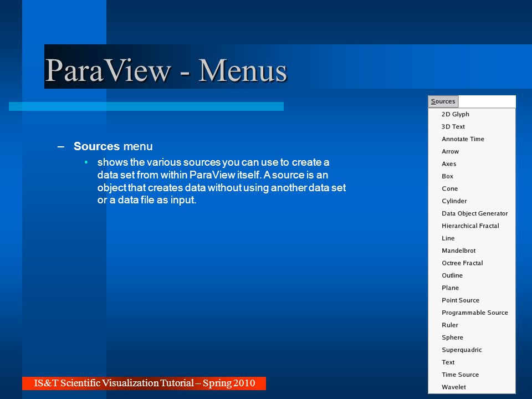Pick Point Source menu item

point(472,300)
